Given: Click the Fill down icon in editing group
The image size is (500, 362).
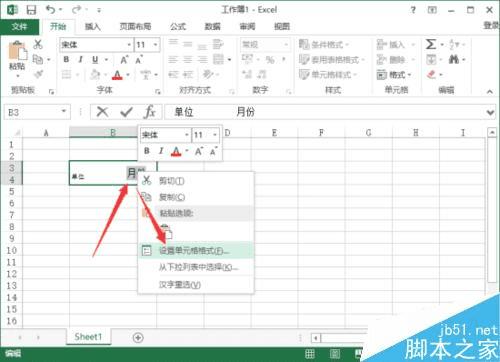Looking at the screenshot, I should pos(431,60).
